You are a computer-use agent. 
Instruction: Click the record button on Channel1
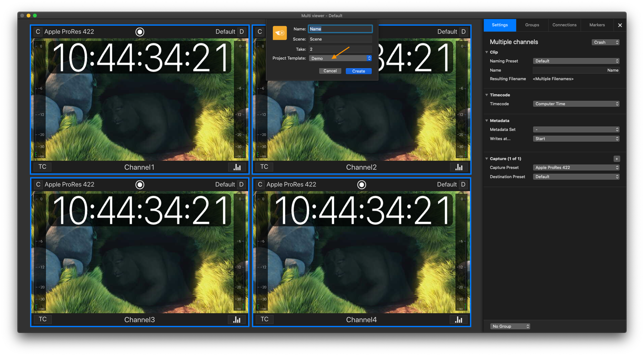140,32
